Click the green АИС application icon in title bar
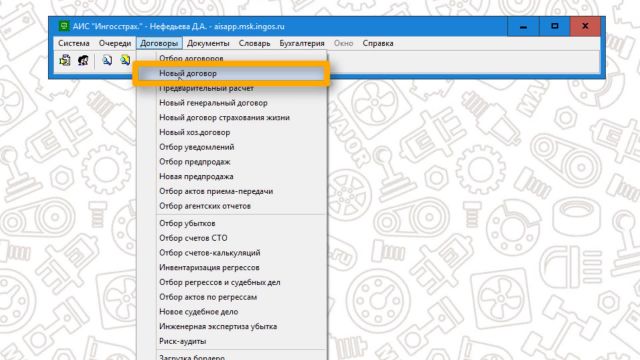The width and height of the screenshot is (640, 360). coord(64,26)
